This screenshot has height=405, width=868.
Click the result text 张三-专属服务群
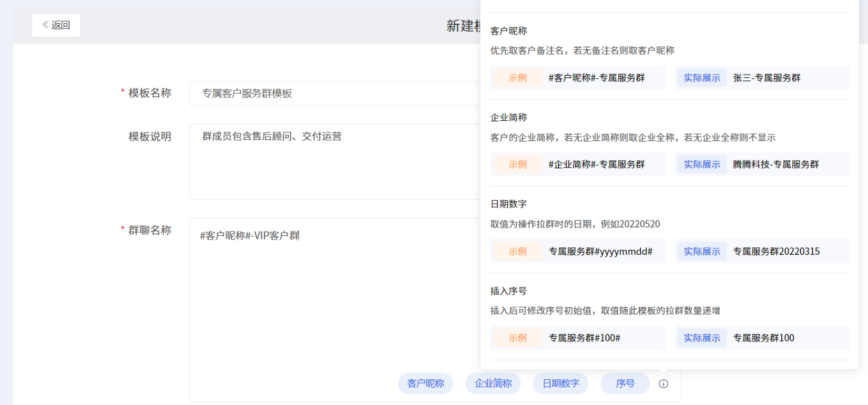pyautogui.click(x=767, y=78)
